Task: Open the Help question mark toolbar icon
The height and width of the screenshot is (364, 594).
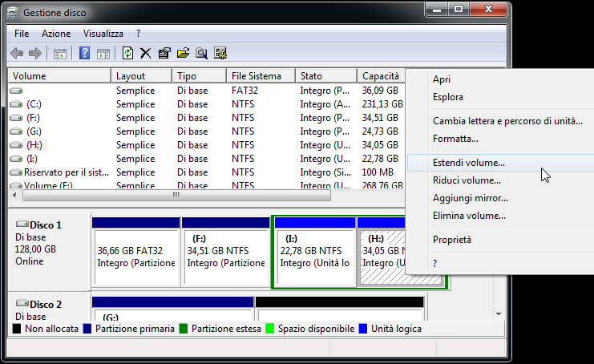Action: (x=84, y=53)
